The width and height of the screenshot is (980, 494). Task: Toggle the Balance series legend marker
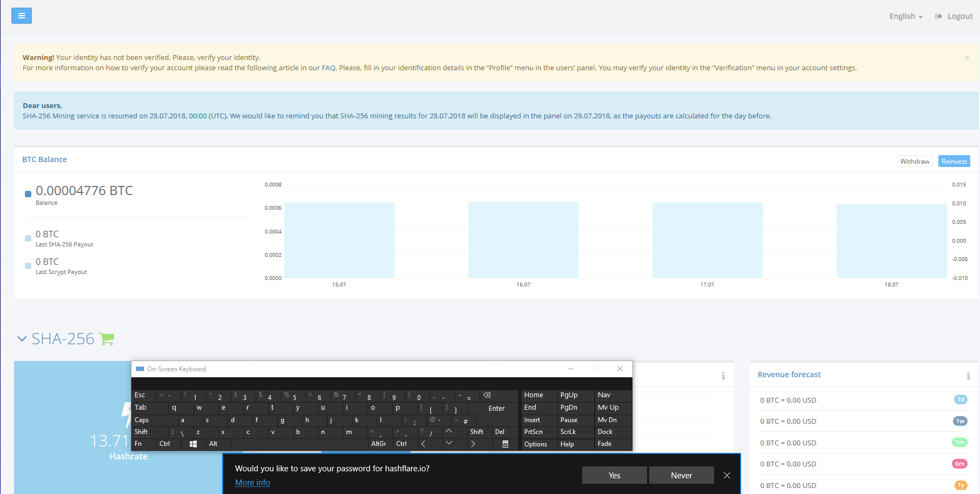tap(28, 194)
